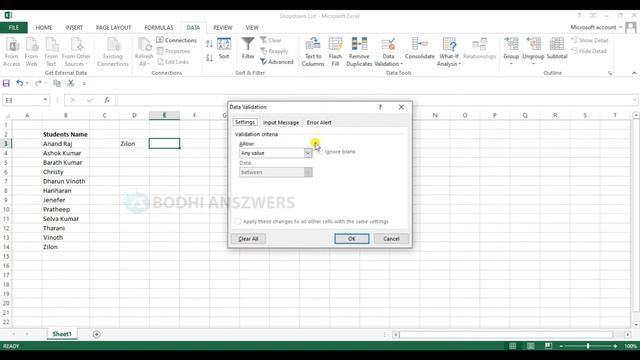Toggle the Filter funnel icon

pyautogui.click(x=248, y=49)
